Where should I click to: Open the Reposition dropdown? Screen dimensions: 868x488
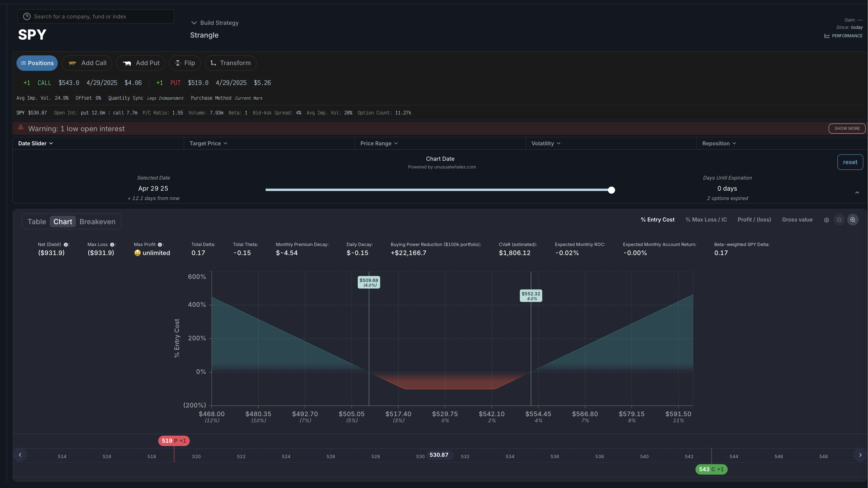(719, 143)
